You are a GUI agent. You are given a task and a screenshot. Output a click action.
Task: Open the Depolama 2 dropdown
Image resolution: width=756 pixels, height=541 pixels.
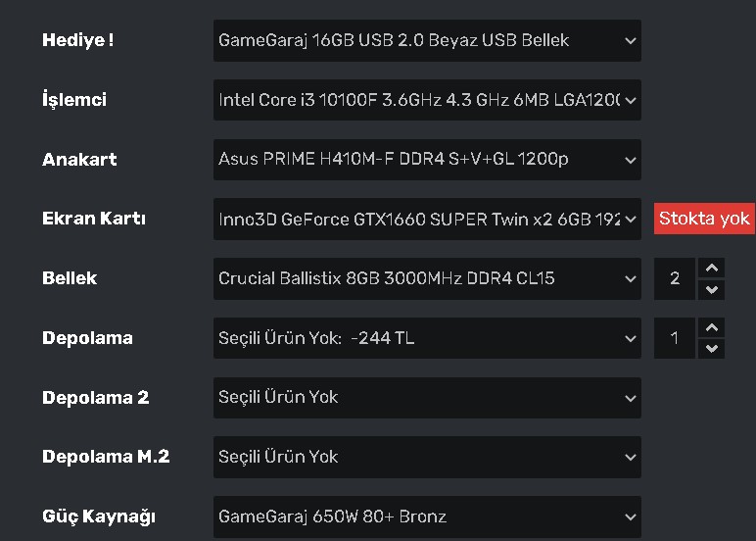point(427,398)
